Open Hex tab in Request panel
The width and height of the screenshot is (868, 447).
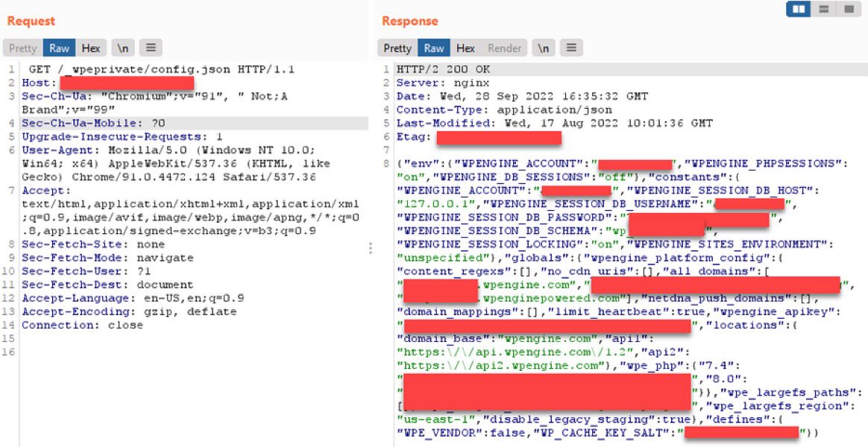click(x=91, y=48)
